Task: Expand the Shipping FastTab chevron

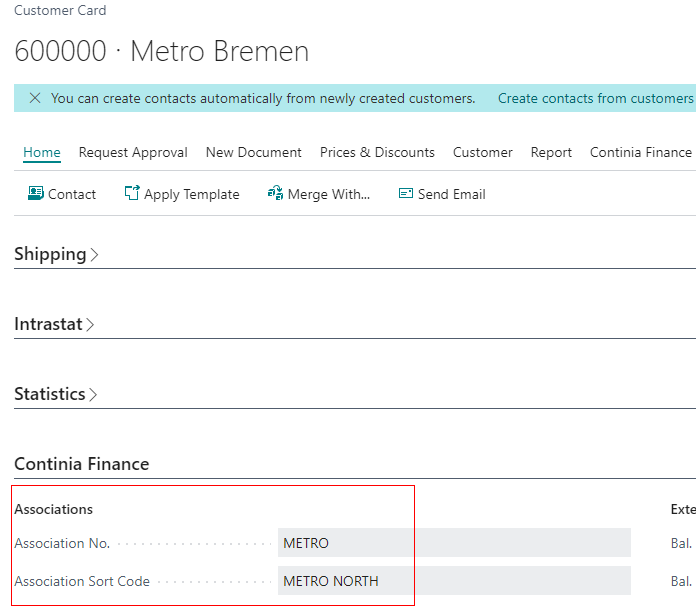Action: tap(94, 254)
